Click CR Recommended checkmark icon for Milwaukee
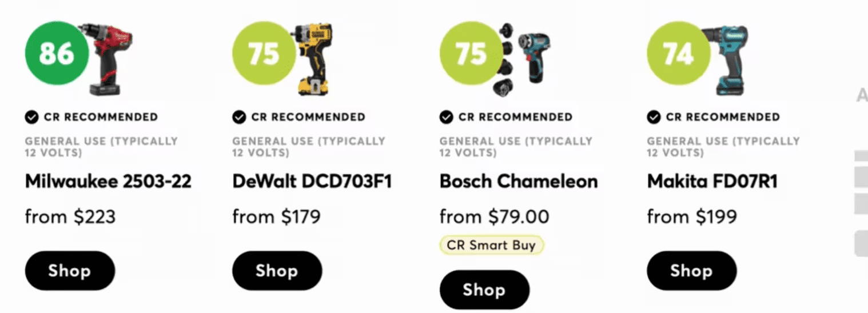The height and width of the screenshot is (313, 868). pyautogui.click(x=31, y=117)
